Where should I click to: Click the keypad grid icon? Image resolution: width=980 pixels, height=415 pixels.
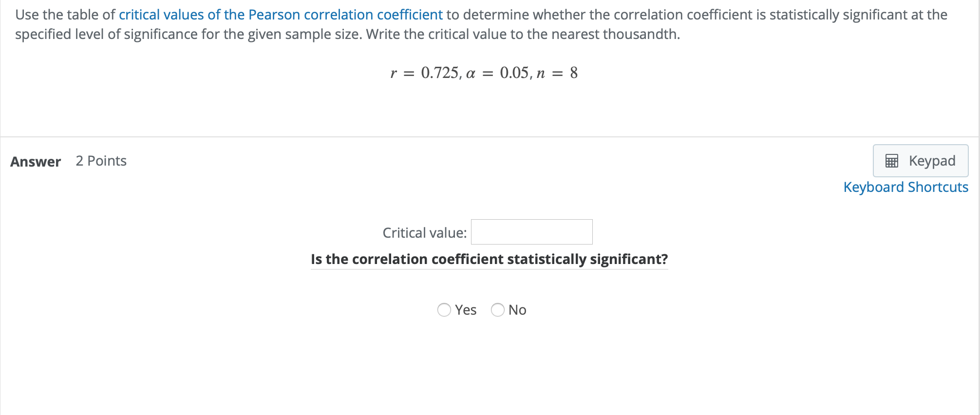(891, 161)
